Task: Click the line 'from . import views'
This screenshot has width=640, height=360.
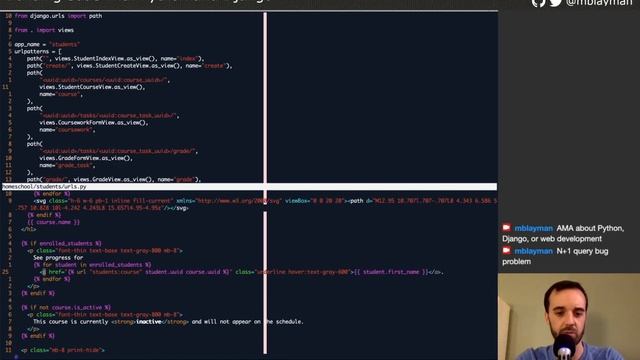Action: (x=44, y=30)
